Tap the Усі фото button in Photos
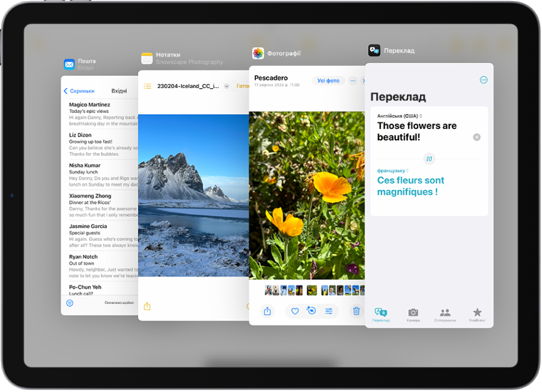Image resolution: width=542 pixels, height=392 pixels. 329,81
